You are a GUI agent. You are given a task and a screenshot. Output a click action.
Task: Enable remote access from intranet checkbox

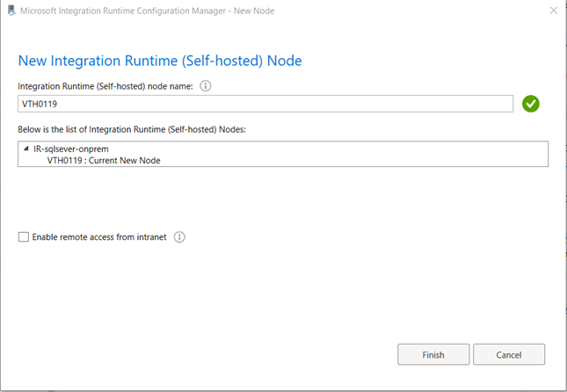click(x=24, y=237)
